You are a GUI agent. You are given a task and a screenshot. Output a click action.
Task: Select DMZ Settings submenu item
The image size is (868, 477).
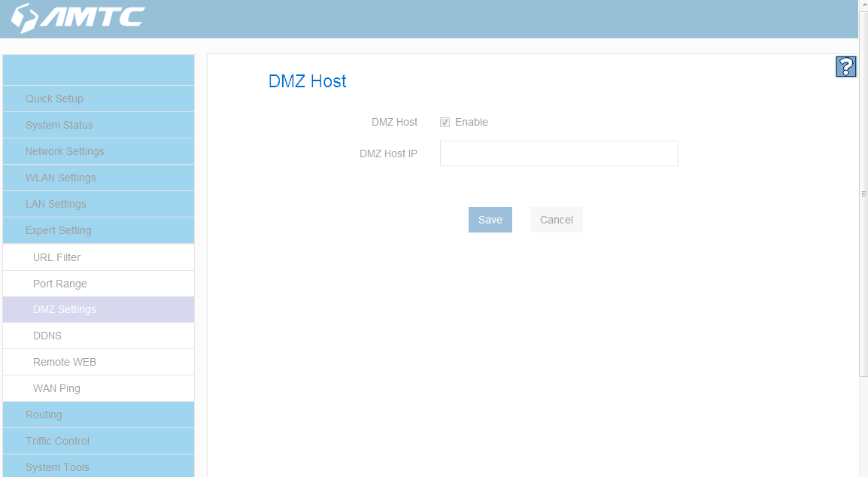click(x=99, y=310)
